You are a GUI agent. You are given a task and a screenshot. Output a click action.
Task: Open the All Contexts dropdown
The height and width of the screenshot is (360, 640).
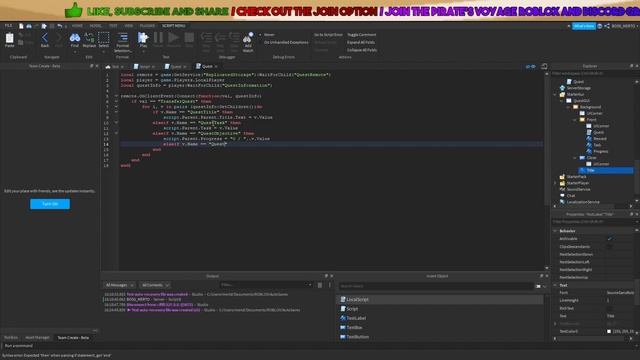click(155, 285)
